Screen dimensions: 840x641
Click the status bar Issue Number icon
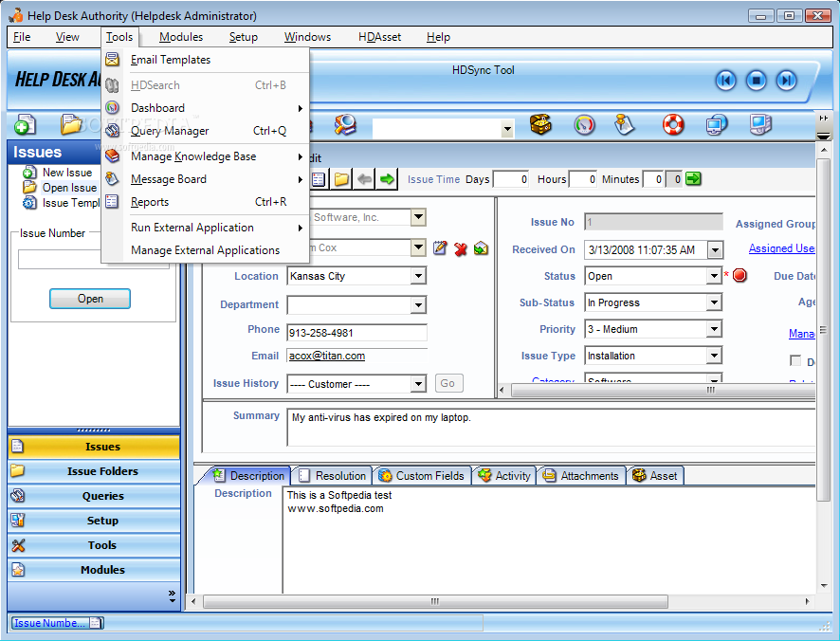(x=95, y=623)
